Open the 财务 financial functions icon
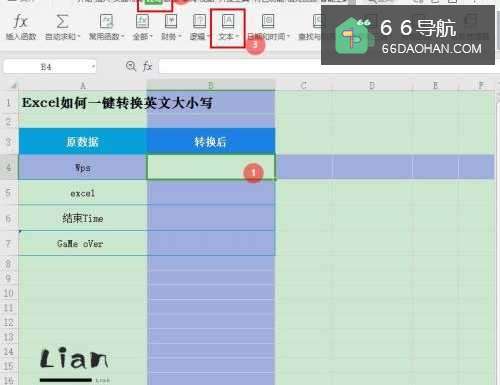Screen dimensions: 500x385 pyautogui.click(x=171, y=22)
